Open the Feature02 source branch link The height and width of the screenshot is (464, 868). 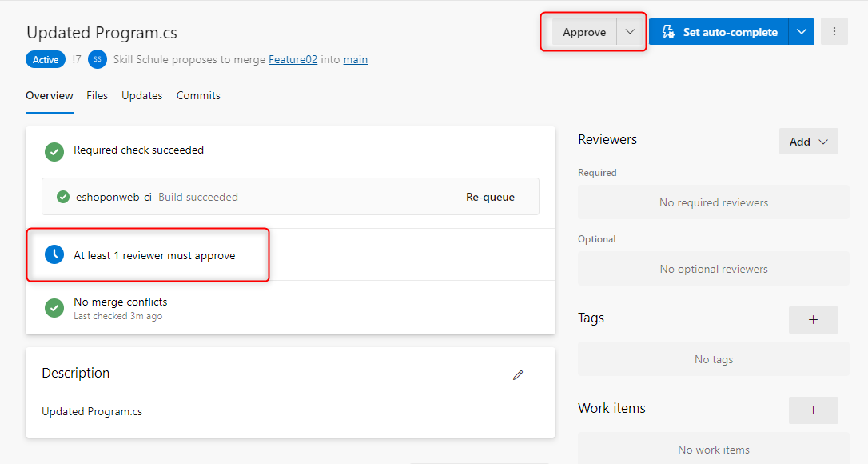(x=293, y=59)
